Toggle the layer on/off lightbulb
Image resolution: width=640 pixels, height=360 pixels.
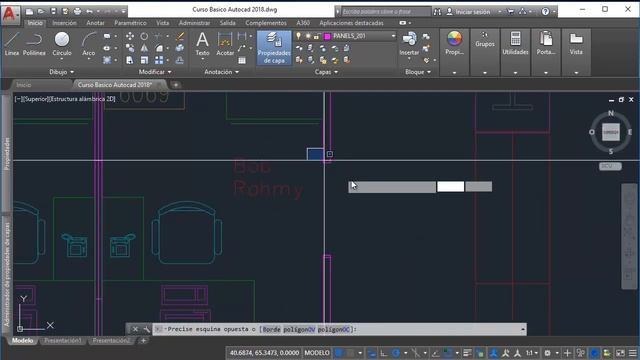tap(298, 36)
